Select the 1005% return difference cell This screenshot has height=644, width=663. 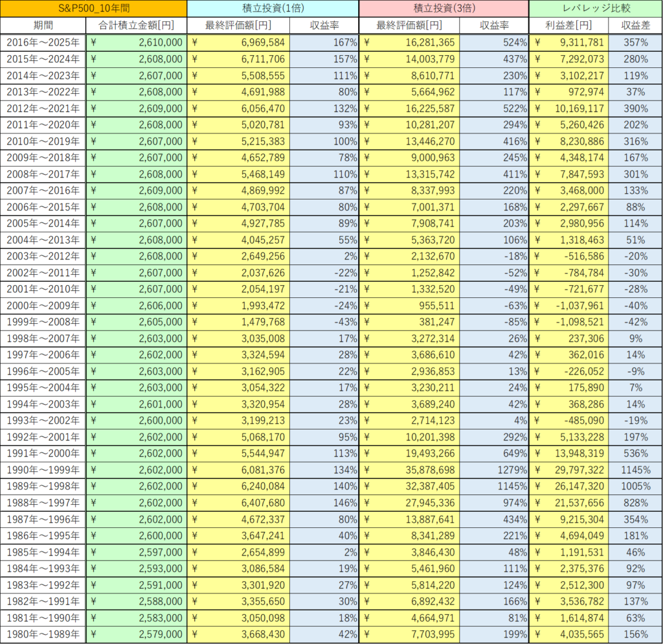(635, 487)
